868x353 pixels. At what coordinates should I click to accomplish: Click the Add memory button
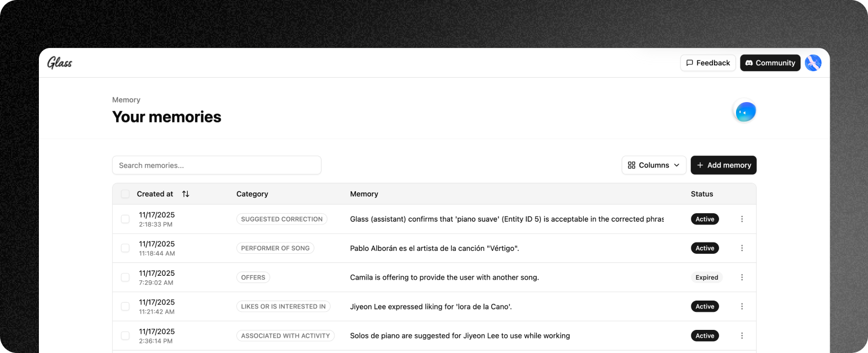coord(724,165)
